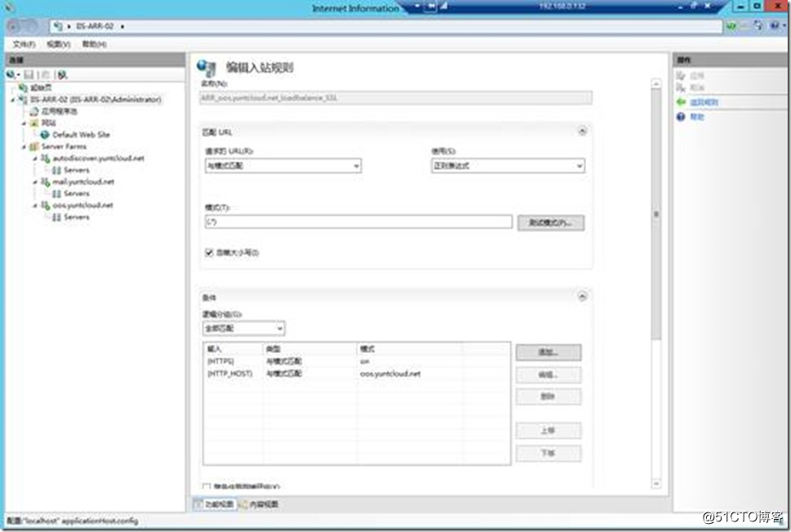Click the Add condition button
This screenshot has width=791, height=532.
click(x=548, y=352)
